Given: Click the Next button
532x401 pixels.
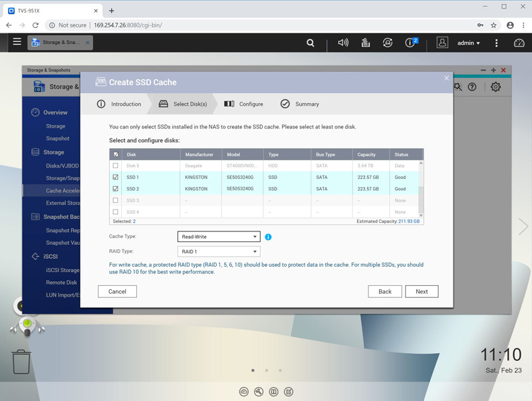Looking at the screenshot, I should point(422,291).
